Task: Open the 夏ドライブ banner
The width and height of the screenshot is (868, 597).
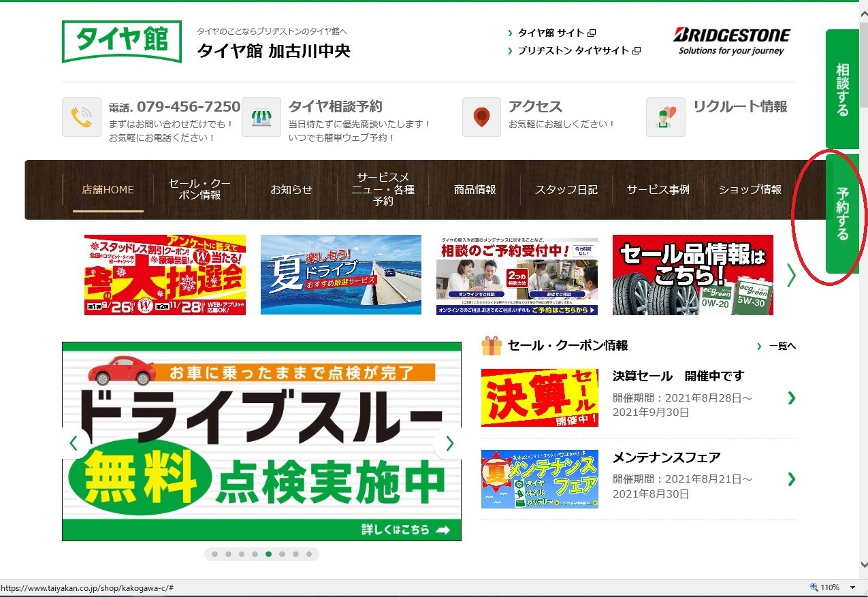Action: [x=341, y=275]
